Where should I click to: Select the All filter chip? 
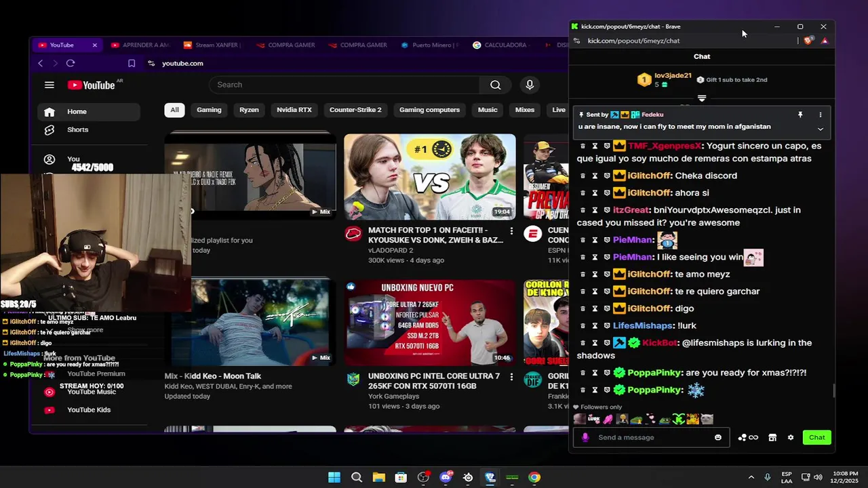click(174, 110)
